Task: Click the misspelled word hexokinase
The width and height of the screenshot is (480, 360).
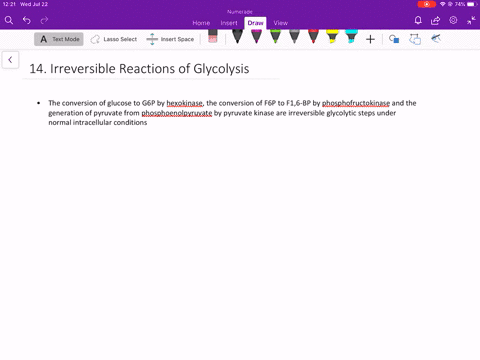Action: coord(184,103)
